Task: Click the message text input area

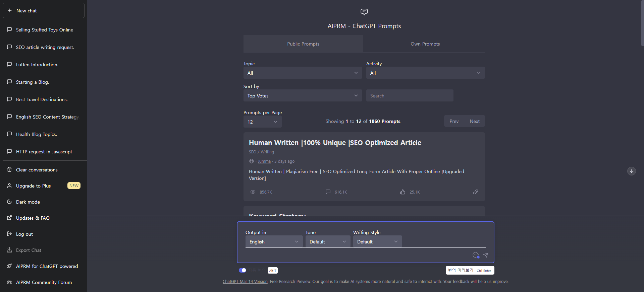Action: click(x=357, y=255)
